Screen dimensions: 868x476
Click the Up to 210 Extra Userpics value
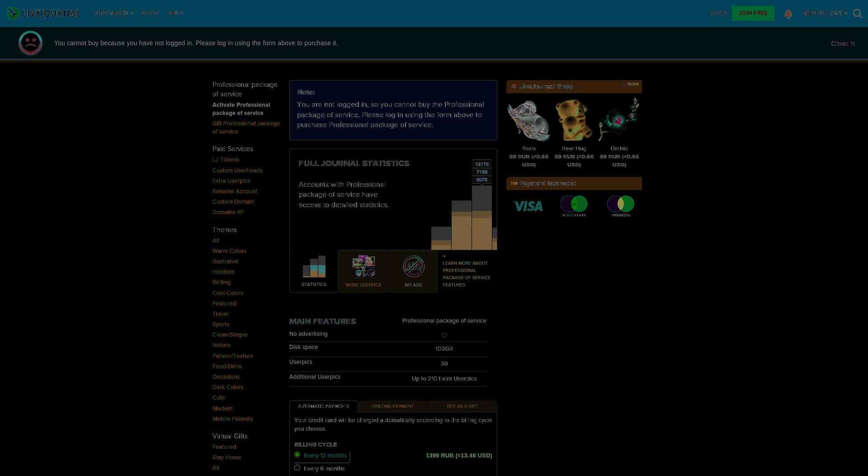pyautogui.click(x=444, y=379)
